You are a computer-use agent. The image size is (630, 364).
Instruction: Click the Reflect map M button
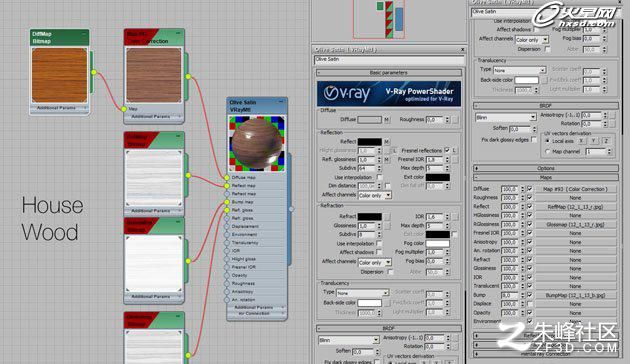pos(387,142)
